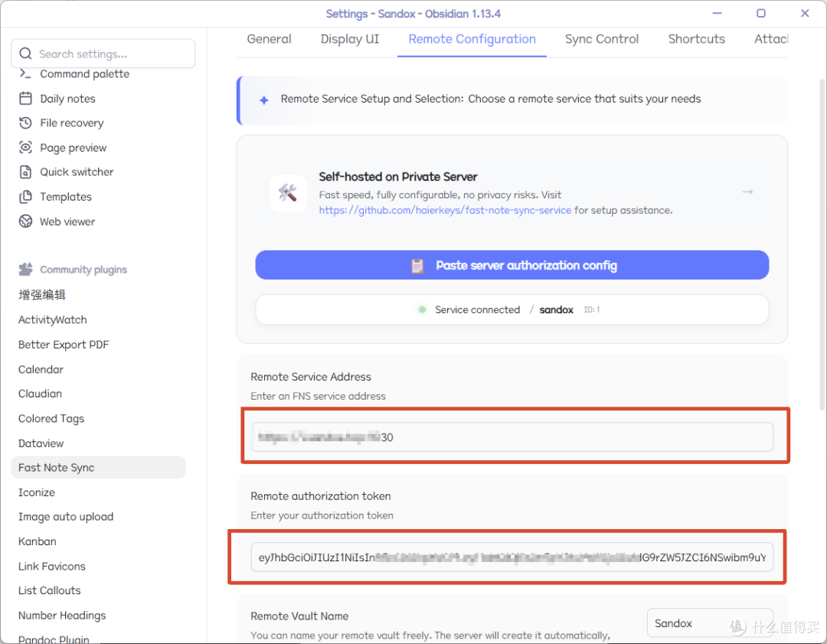This screenshot has height=644, width=827.
Task: Click the hammer and wrench self-hosted icon
Action: [x=288, y=193]
